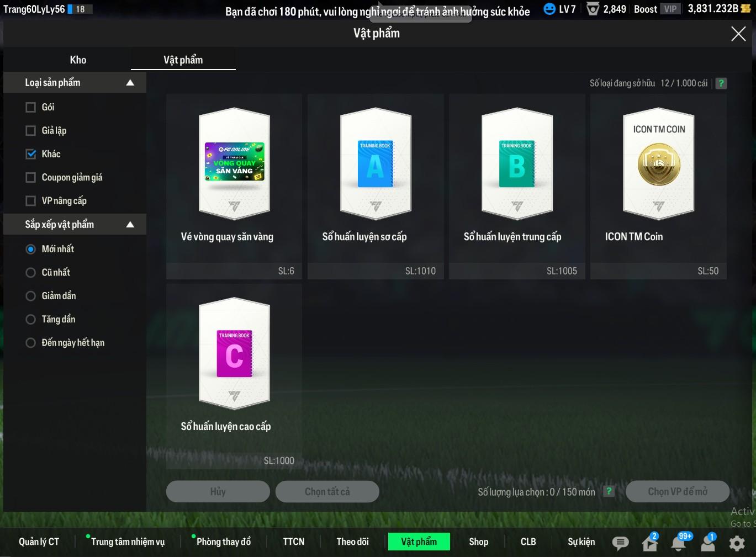Screen dimensions: 756x557
Task: Select the Sổ huấn luyện cao cấp card
Action: 234,375
